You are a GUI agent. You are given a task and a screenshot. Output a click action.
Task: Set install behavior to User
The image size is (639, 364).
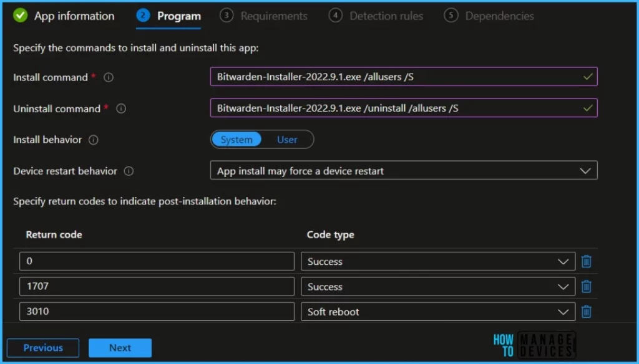tap(287, 140)
